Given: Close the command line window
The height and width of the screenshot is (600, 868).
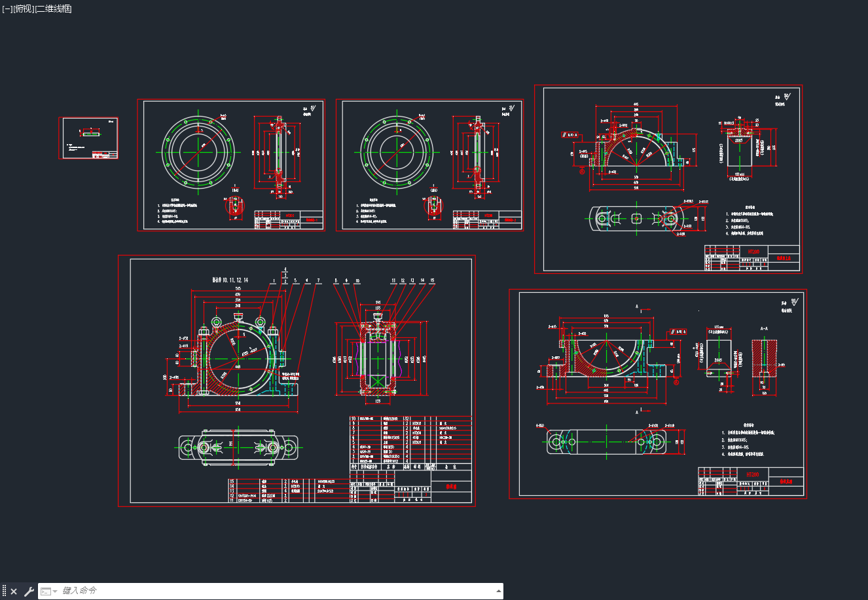Looking at the screenshot, I should tap(14, 591).
